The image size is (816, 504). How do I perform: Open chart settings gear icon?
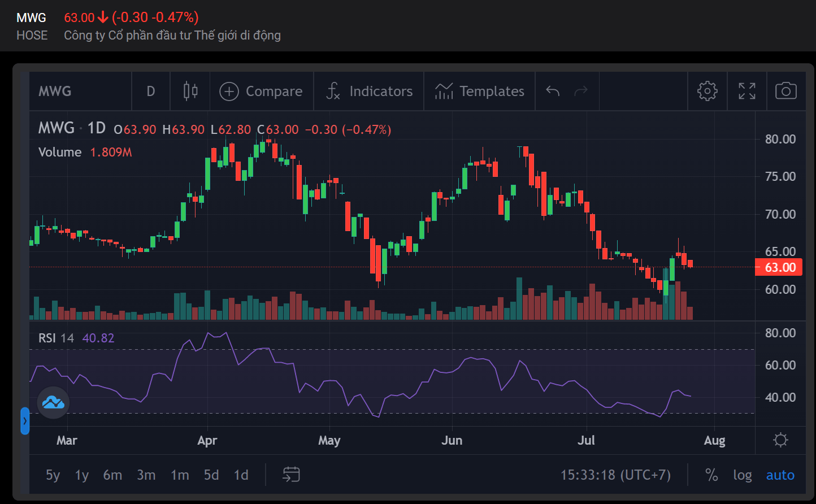pyautogui.click(x=707, y=91)
